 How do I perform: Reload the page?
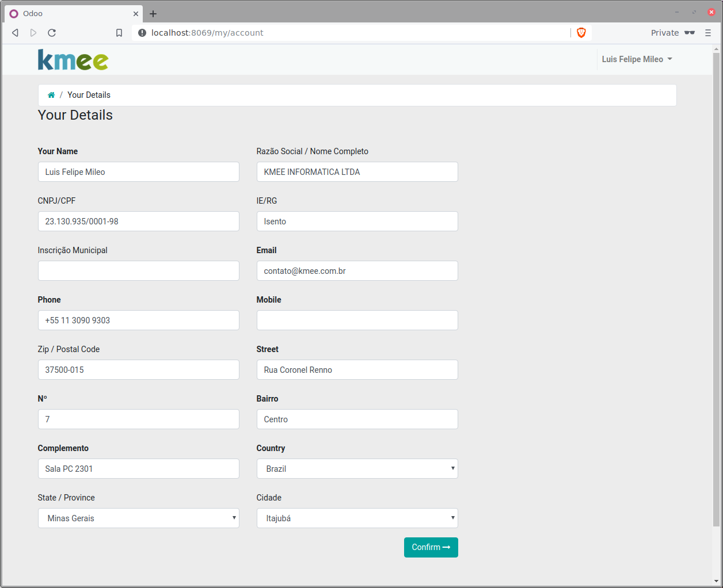click(x=52, y=33)
